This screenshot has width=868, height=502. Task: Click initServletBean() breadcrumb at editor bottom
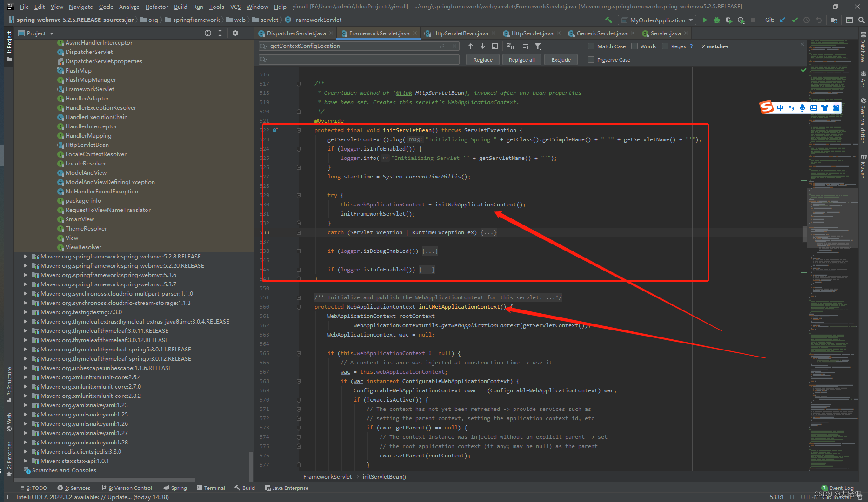(384, 476)
